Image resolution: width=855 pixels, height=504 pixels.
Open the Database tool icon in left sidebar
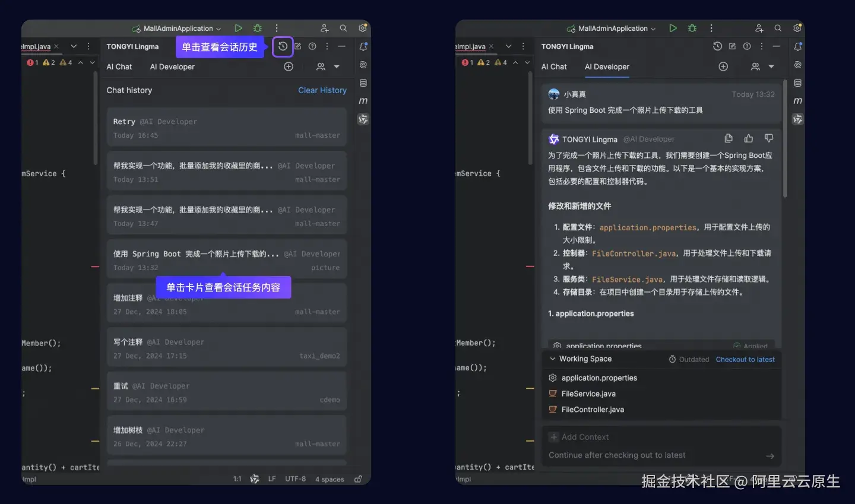[363, 83]
